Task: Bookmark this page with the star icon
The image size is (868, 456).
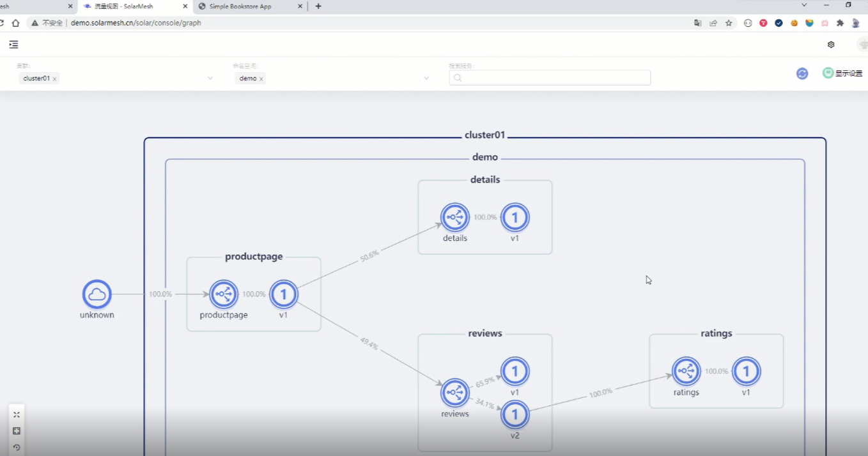Action: (x=729, y=23)
